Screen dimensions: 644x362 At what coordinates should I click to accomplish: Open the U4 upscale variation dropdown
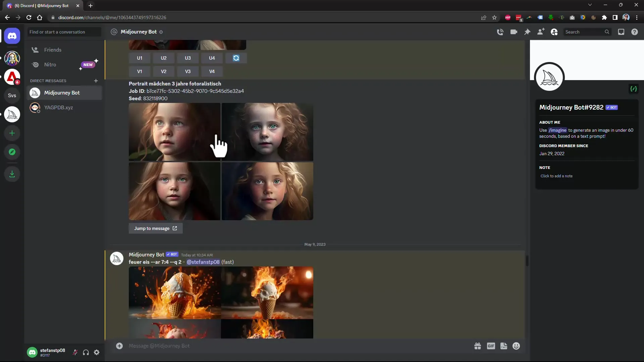coord(212,58)
